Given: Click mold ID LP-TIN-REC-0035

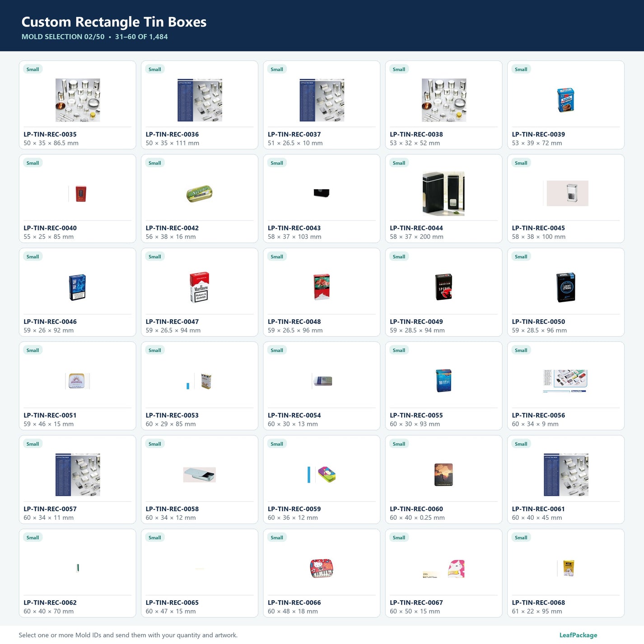Looking at the screenshot, I should 50,134.
